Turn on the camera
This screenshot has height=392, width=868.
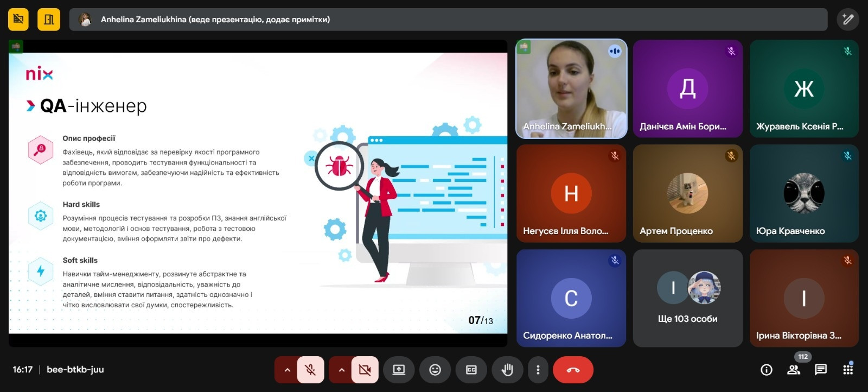[x=365, y=370]
